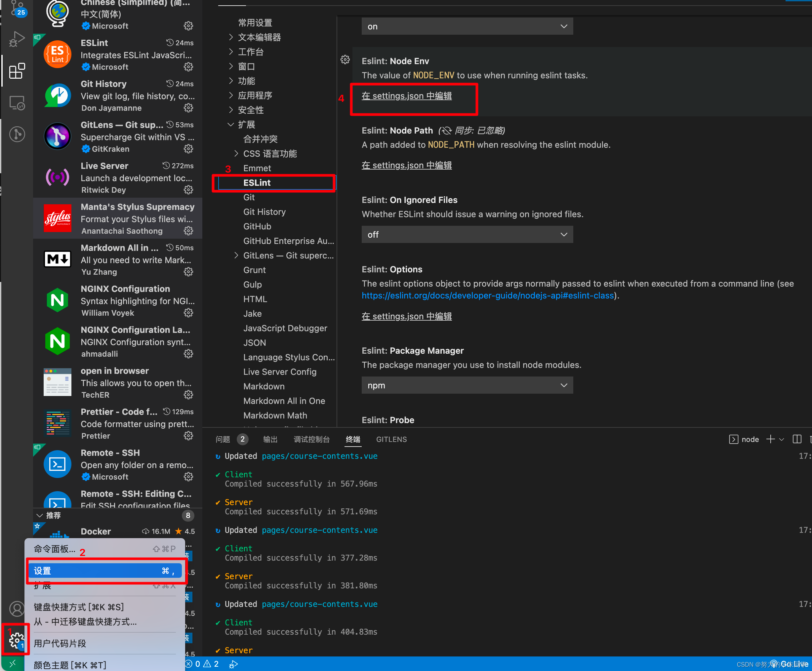Screen dimensions: 812x671
Task: Open the Eslint: Package Manager npm dropdown
Action: click(x=467, y=385)
